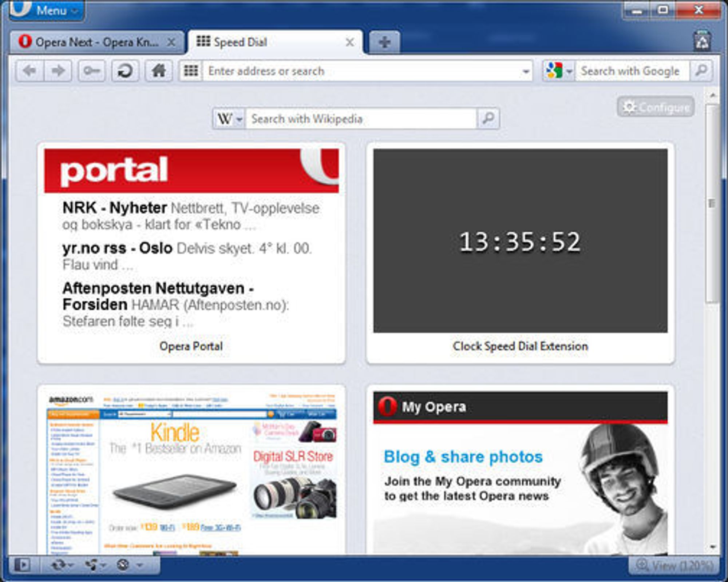
Task: Select the Speed Dial tab
Action: click(x=276, y=42)
